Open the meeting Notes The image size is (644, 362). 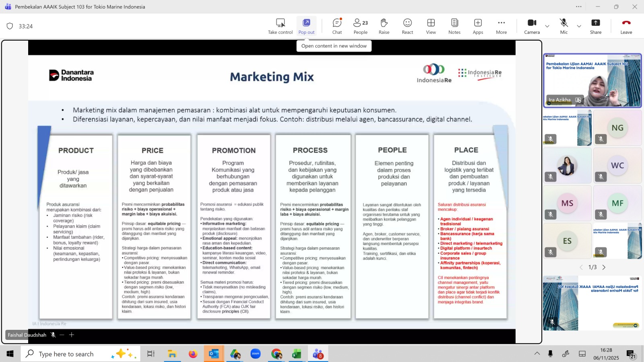(x=454, y=26)
